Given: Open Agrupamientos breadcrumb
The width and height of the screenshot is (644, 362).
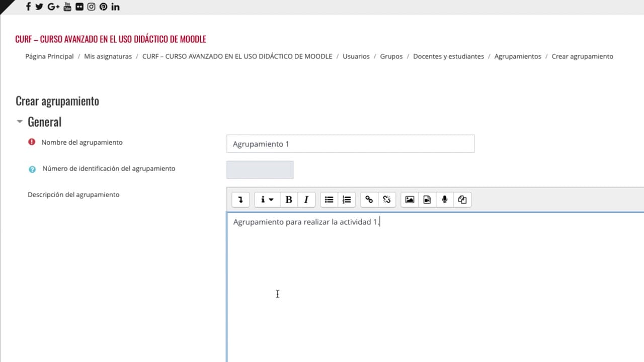Looking at the screenshot, I should (x=518, y=56).
